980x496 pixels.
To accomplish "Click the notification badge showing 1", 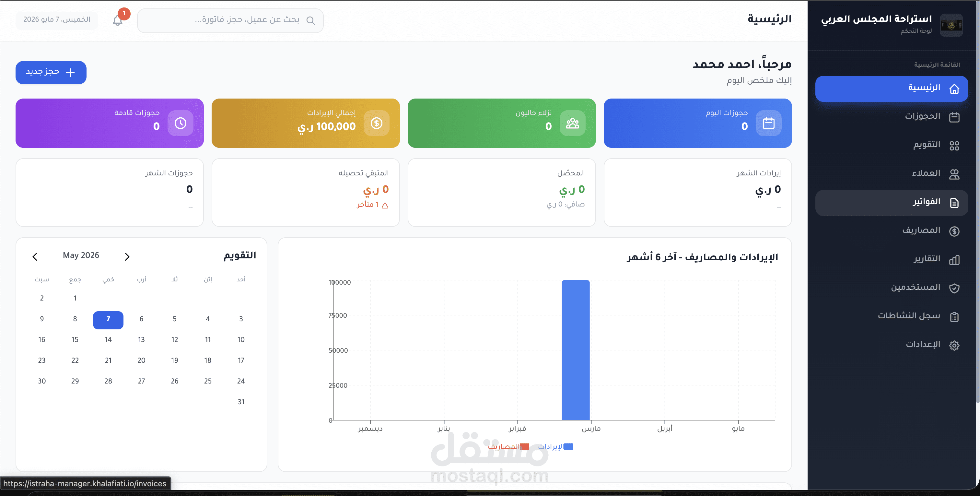I will point(124,13).
